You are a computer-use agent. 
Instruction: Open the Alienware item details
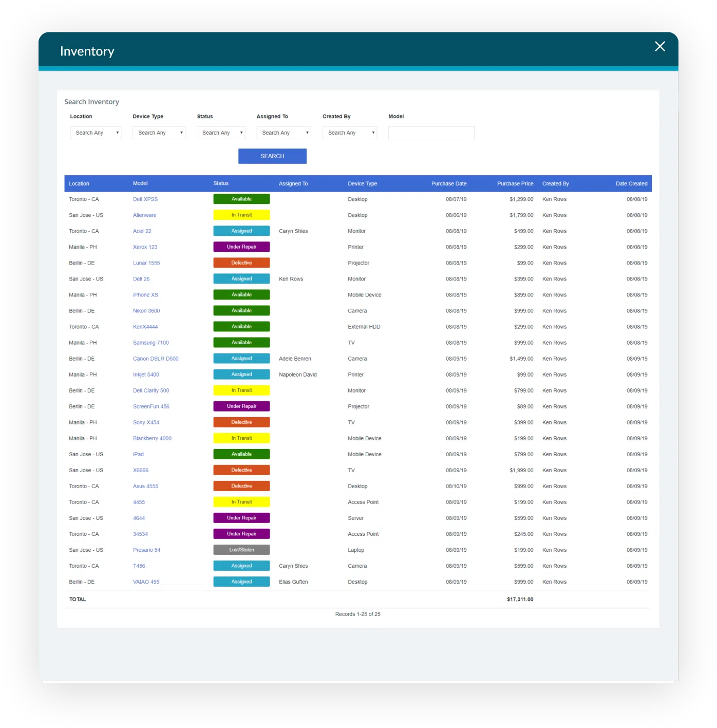(144, 215)
